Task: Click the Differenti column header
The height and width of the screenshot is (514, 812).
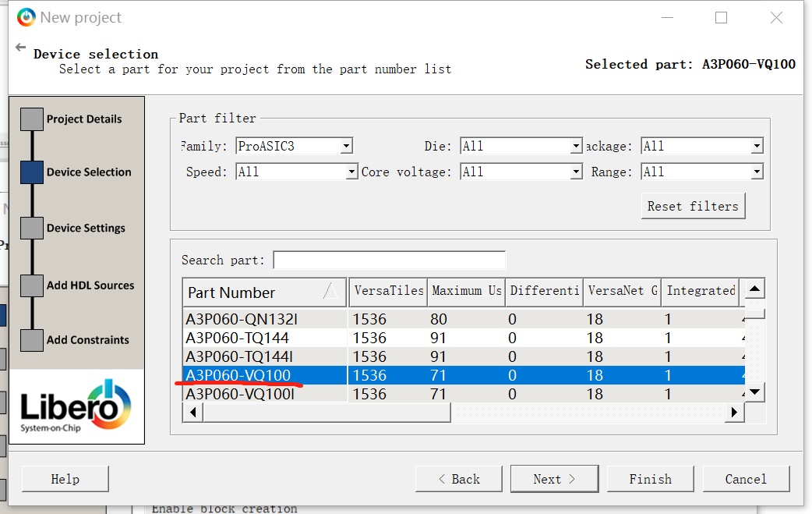Action: click(x=544, y=291)
